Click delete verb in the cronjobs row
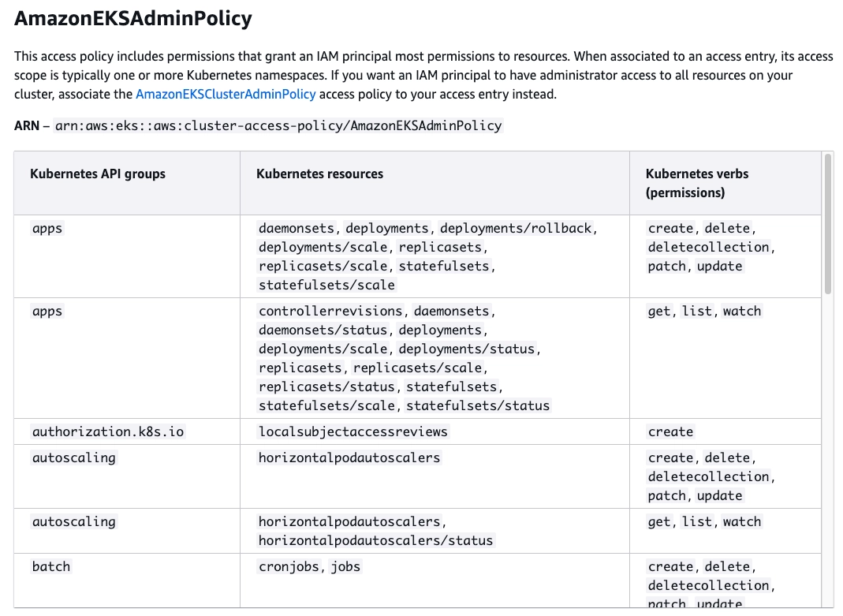Viewport: 843px width, 616px height. point(727,566)
